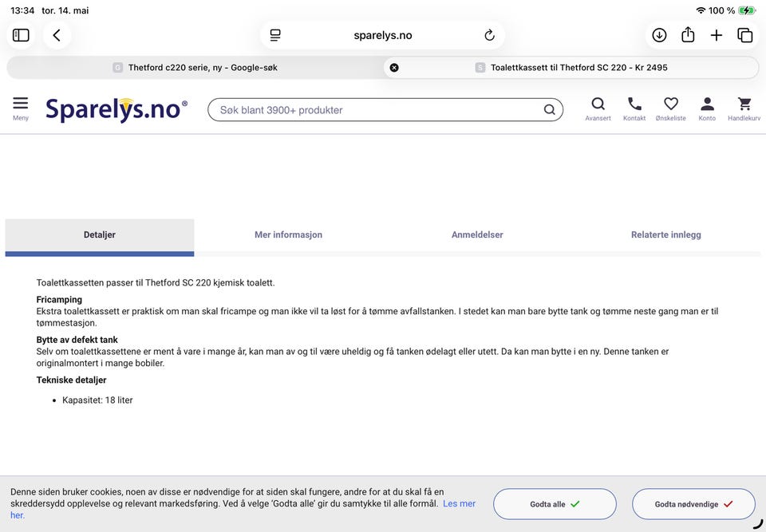This screenshot has height=532, width=766.
Task: Show the tab overview
Action: [744, 35]
